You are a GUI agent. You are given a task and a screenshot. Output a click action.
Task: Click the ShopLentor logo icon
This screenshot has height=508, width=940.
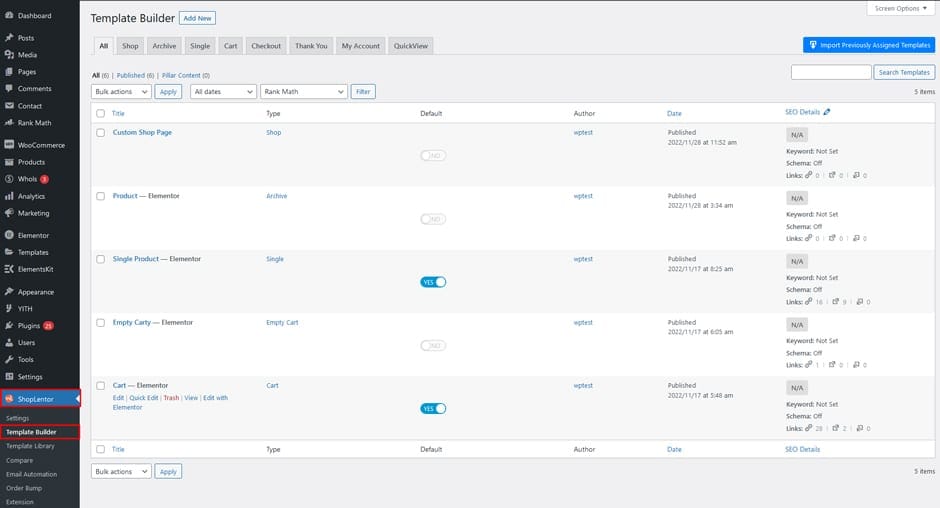point(9,399)
